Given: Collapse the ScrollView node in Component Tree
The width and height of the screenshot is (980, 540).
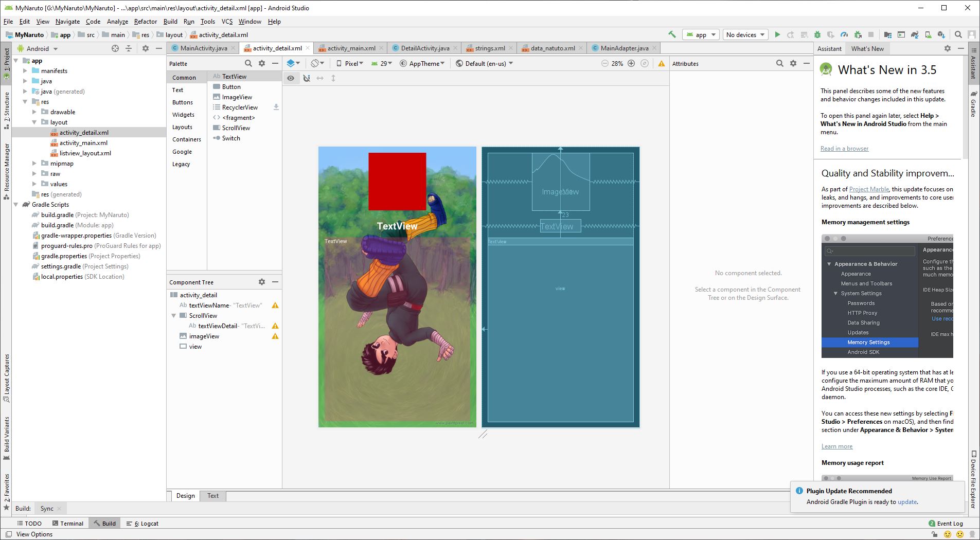Looking at the screenshot, I should point(174,315).
